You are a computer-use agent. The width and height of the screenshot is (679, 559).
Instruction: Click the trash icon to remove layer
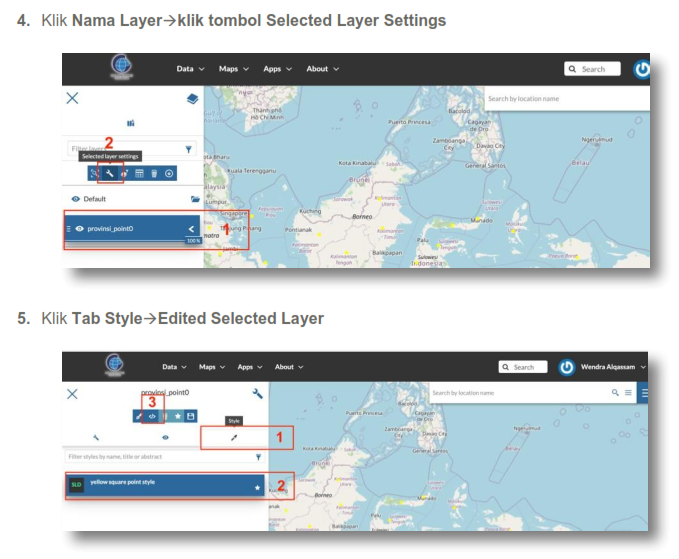pyautogui.click(x=154, y=173)
